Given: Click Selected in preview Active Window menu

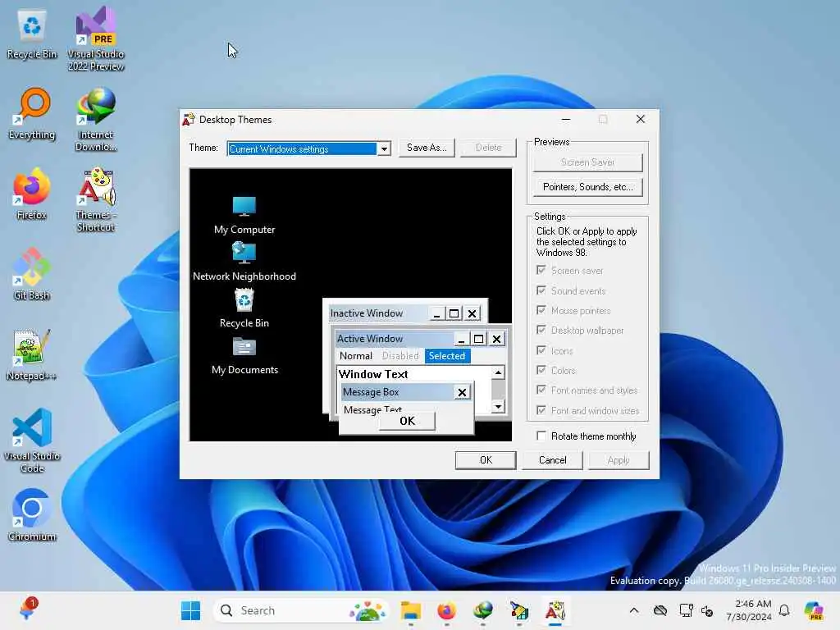Looking at the screenshot, I should point(447,356).
